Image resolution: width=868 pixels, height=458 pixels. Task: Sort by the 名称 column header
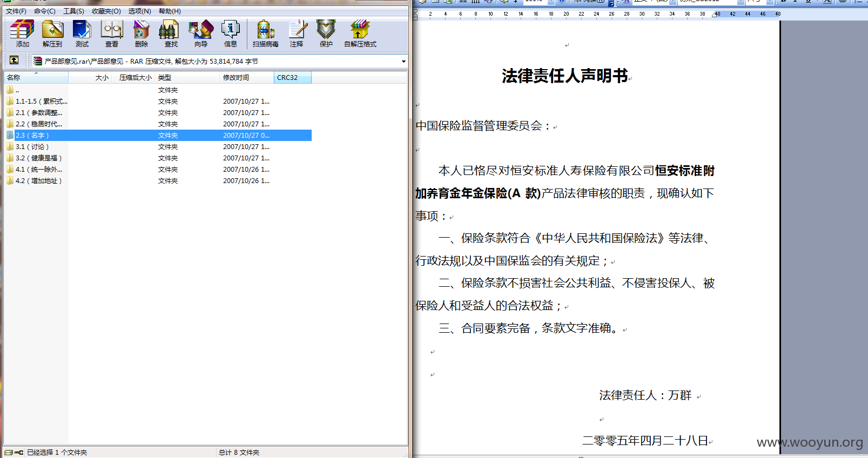(36, 78)
